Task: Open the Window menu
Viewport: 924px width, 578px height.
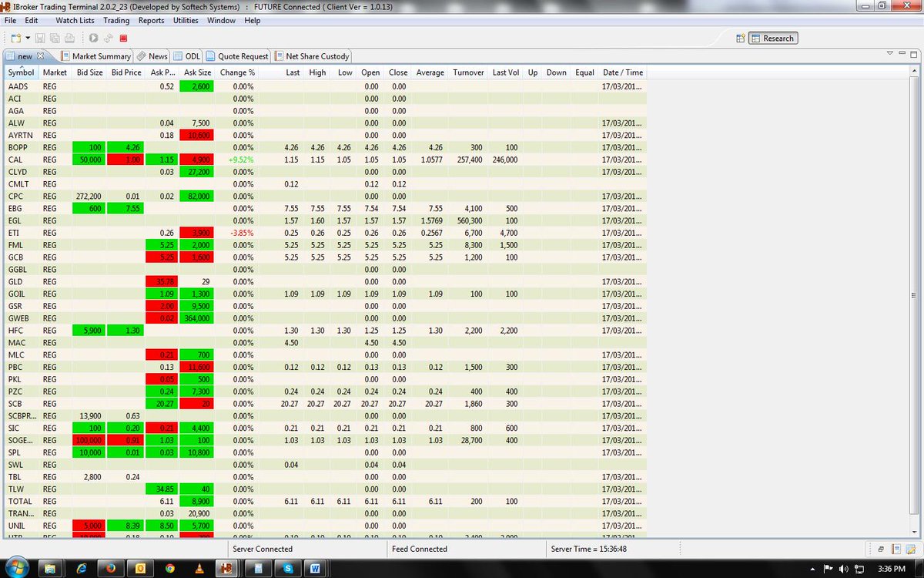Action: 221,21
